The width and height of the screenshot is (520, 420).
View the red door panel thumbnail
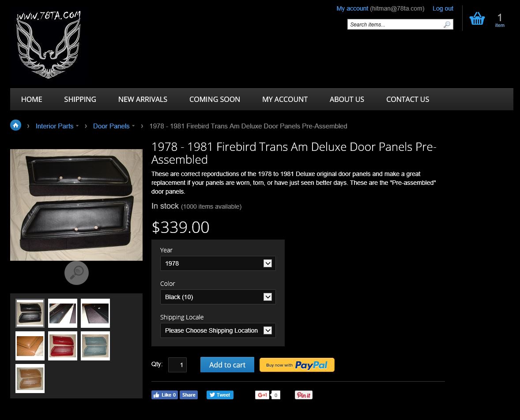(63, 346)
